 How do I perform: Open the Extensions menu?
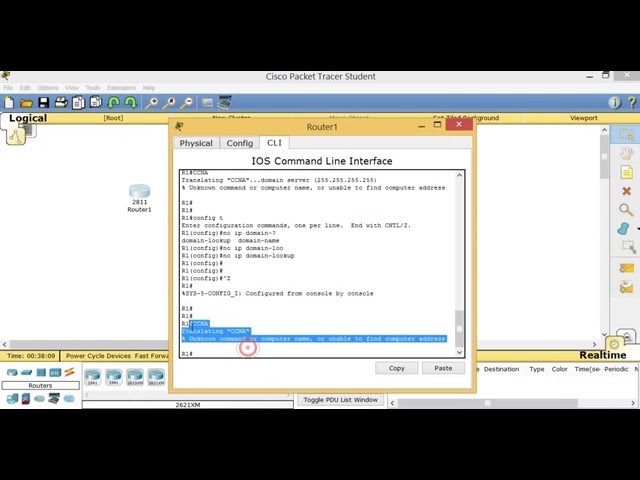[121, 88]
